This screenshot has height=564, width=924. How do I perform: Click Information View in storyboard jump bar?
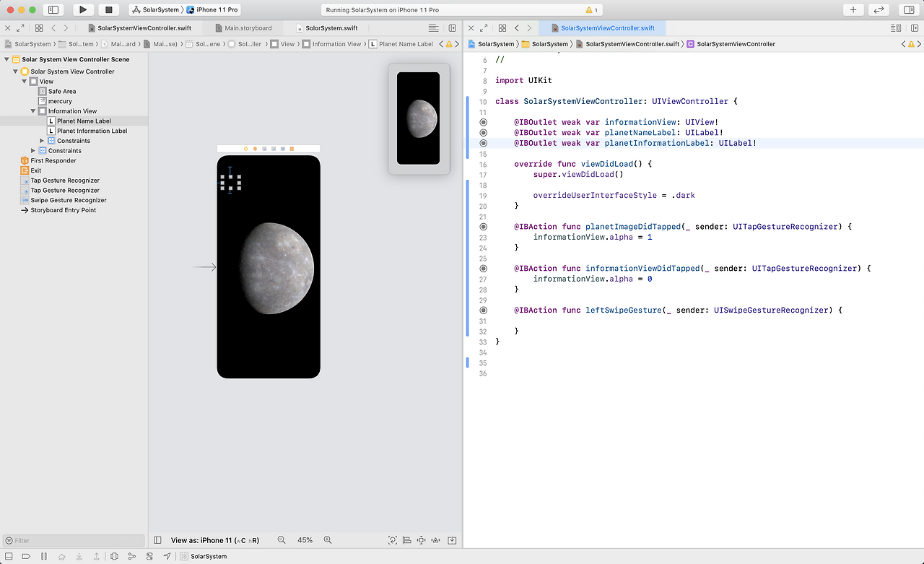pos(331,44)
